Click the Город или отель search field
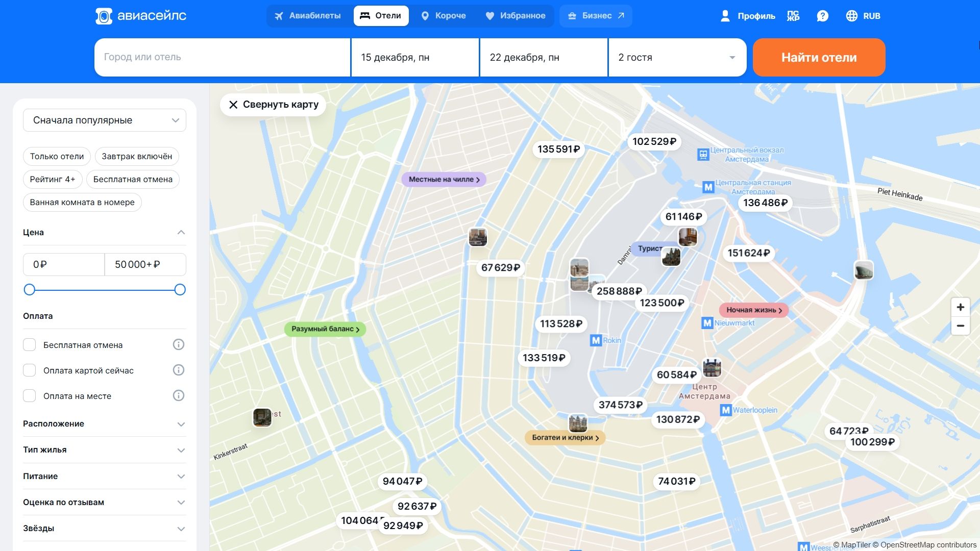Viewport: 980px width, 551px height. pos(222,58)
